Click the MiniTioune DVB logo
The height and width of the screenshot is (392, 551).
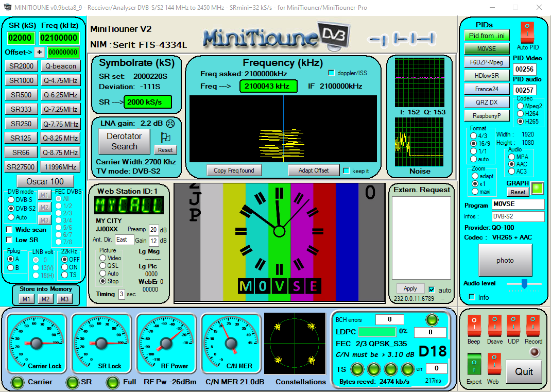277,36
